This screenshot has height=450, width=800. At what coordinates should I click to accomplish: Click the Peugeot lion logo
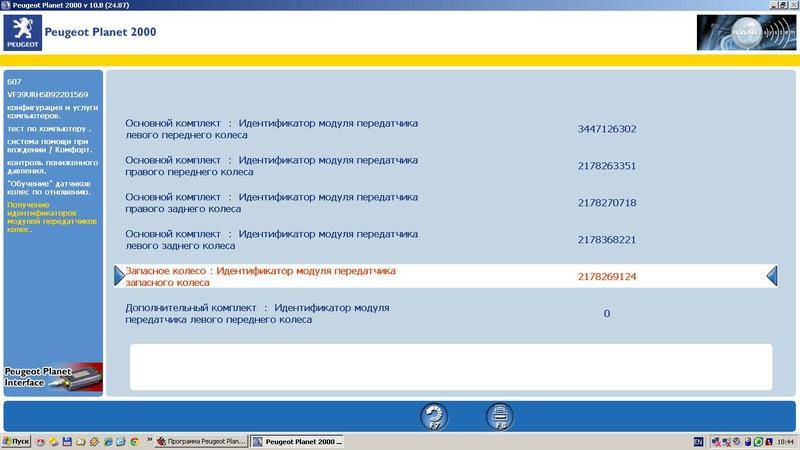(20, 32)
